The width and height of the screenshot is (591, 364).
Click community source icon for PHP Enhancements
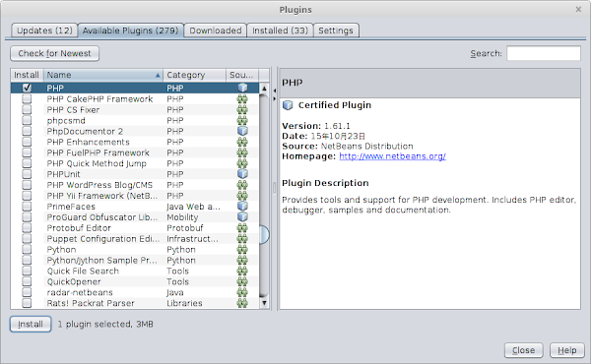[x=242, y=142]
